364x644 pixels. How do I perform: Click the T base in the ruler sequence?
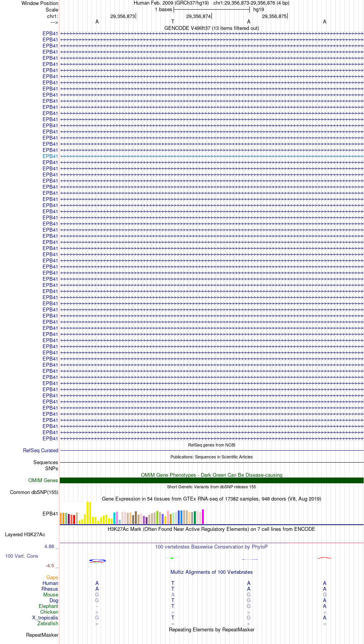(x=173, y=21)
